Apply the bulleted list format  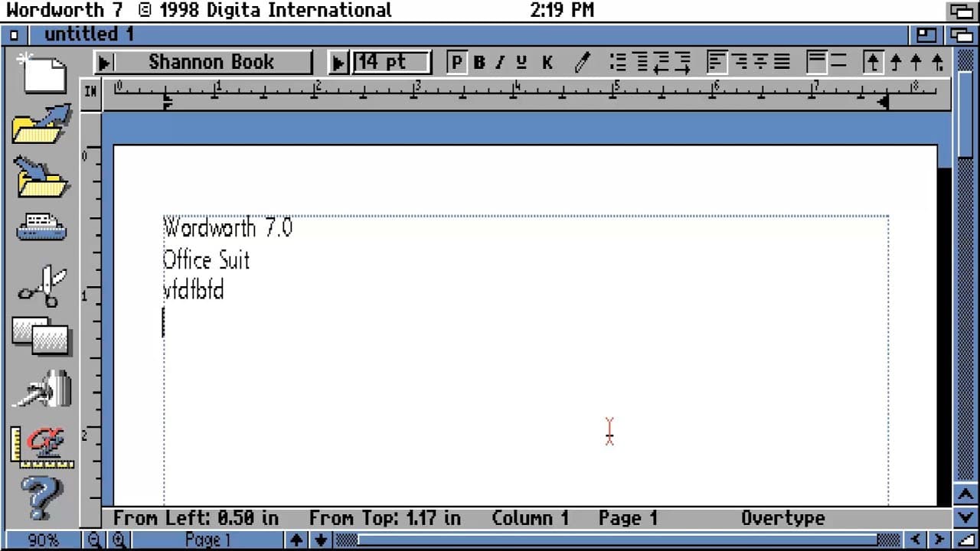coord(619,63)
